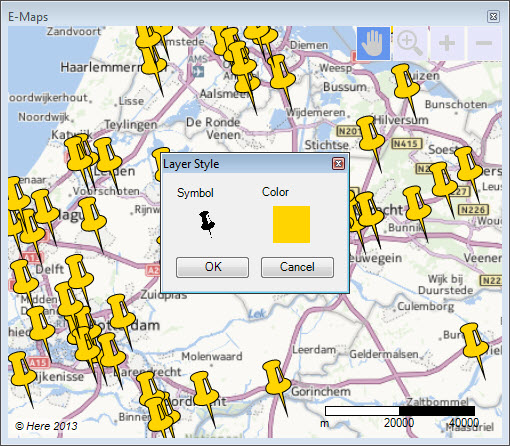Viewport: 510px width, 446px height.
Task: Close the E-Maps panel
Action: pos(493,16)
